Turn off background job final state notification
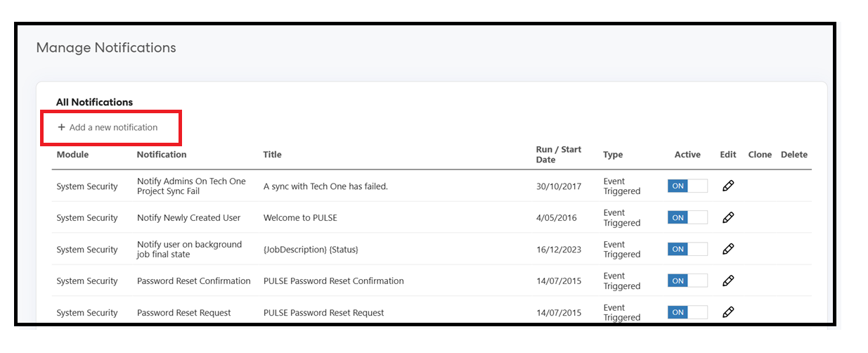The width and height of the screenshot is (868, 353). [687, 249]
